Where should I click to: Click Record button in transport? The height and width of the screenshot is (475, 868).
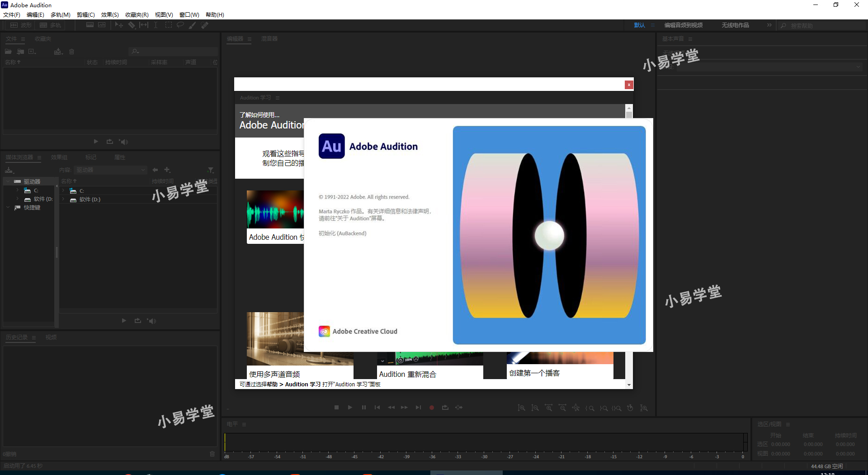pyautogui.click(x=432, y=408)
